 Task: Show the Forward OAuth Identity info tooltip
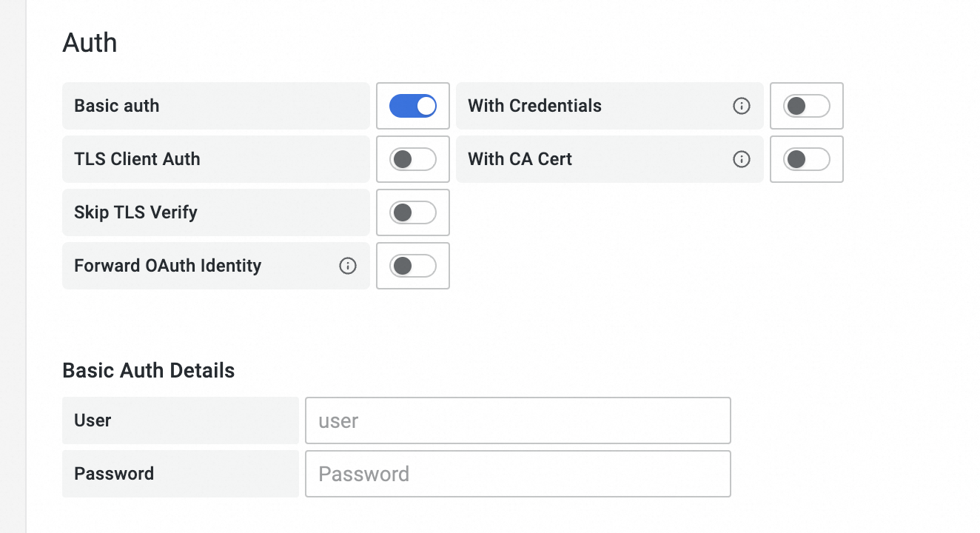click(x=347, y=266)
